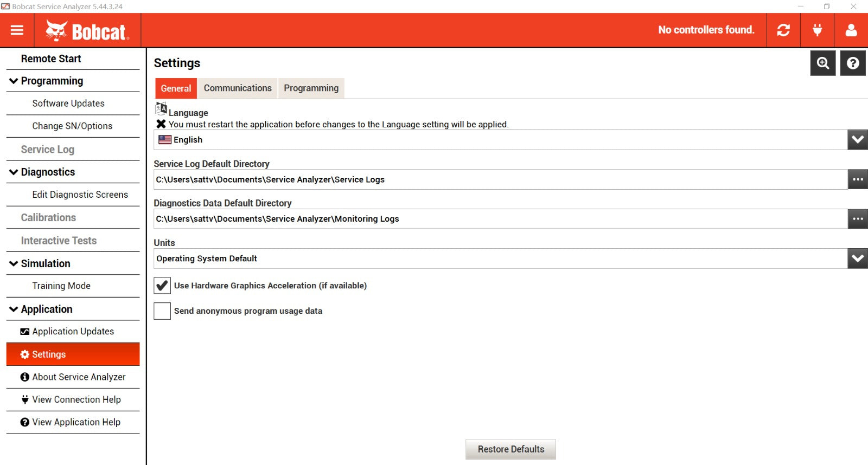Image resolution: width=868 pixels, height=465 pixels.
Task: Switch to the Communications tab
Action: pyautogui.click(x=238, y=88)
